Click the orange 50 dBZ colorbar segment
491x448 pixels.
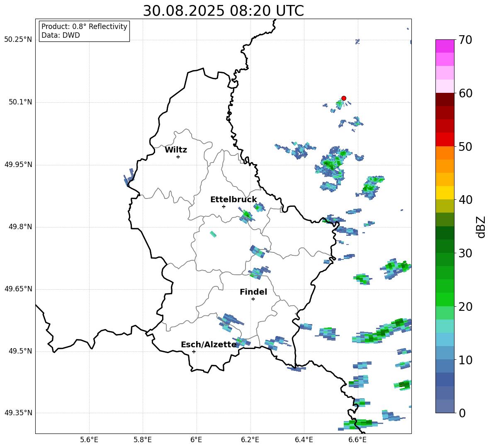tap(445, 153)
